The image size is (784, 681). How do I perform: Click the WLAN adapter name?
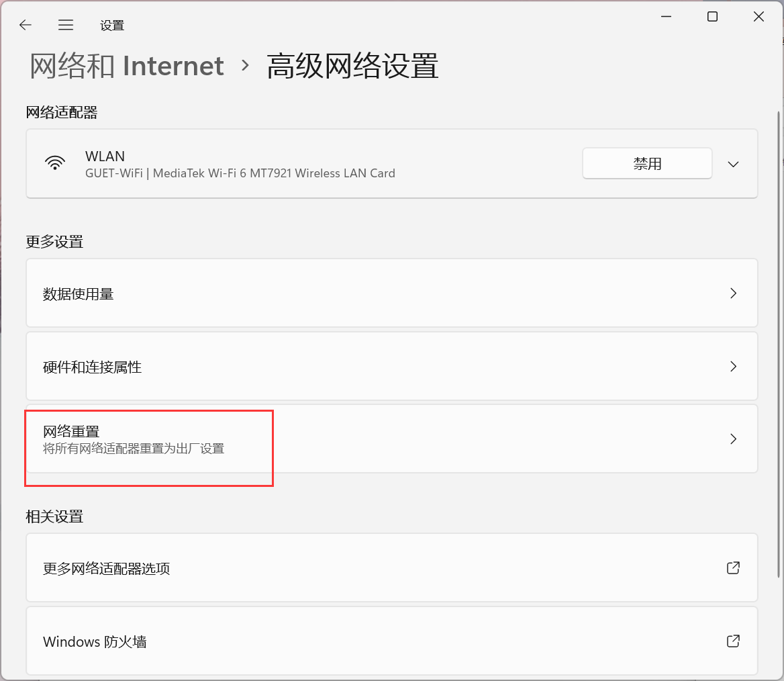pyautogui.click(x=105, y=156)
